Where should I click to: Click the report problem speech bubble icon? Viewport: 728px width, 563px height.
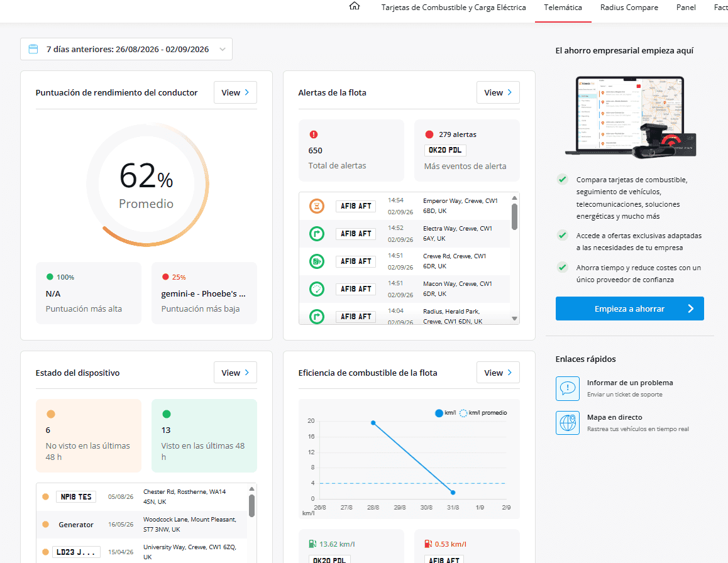[x=567, y=388]
